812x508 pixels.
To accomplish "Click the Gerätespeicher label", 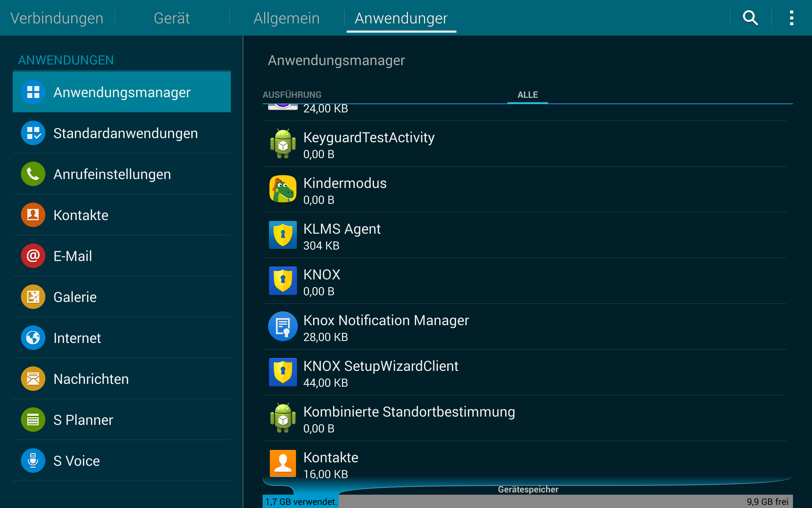I will [528, 490].
